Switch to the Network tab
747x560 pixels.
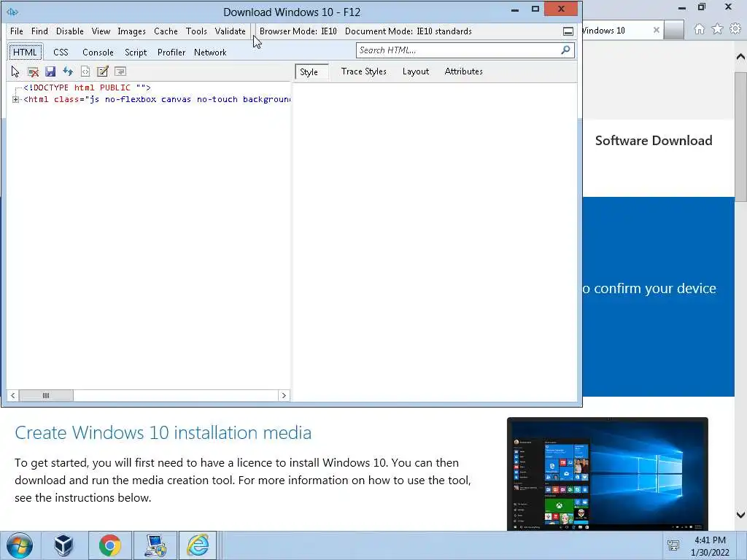click(210, 52)
